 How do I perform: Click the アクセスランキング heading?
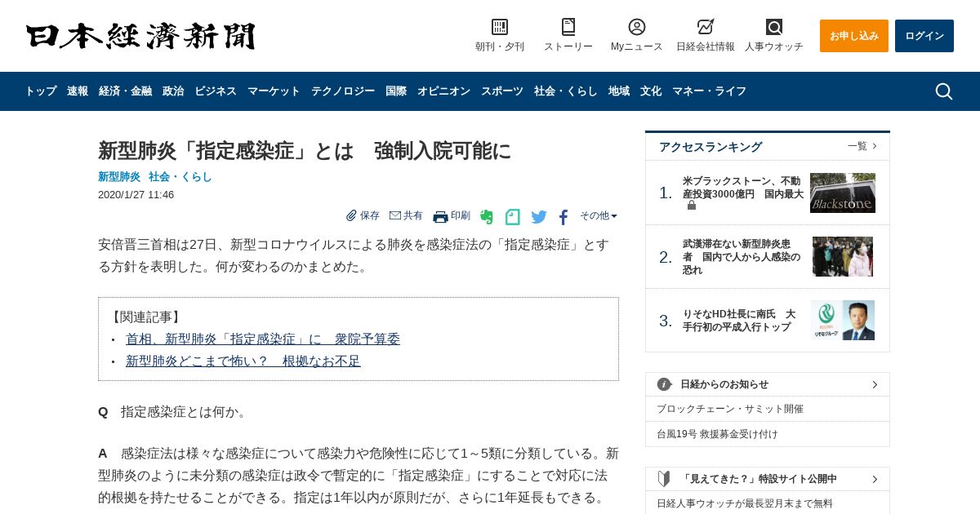pos(710,147)
